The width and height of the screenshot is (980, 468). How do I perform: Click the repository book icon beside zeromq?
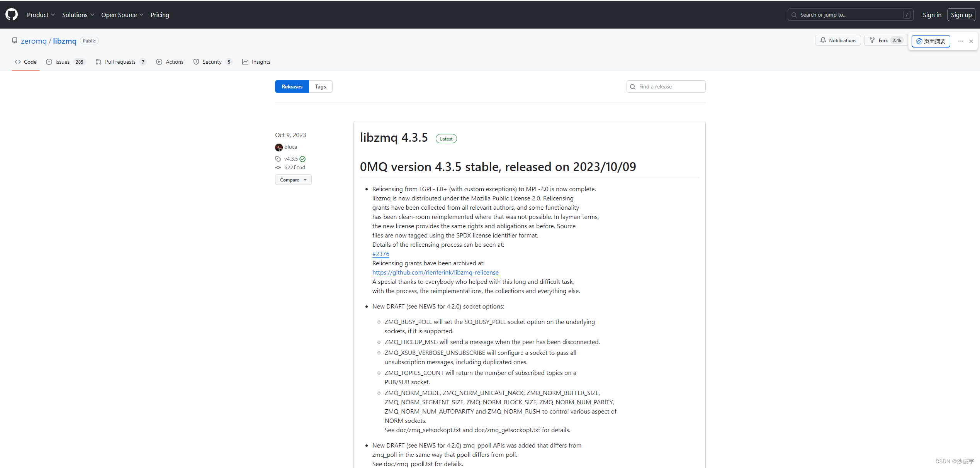click(15, 40)
